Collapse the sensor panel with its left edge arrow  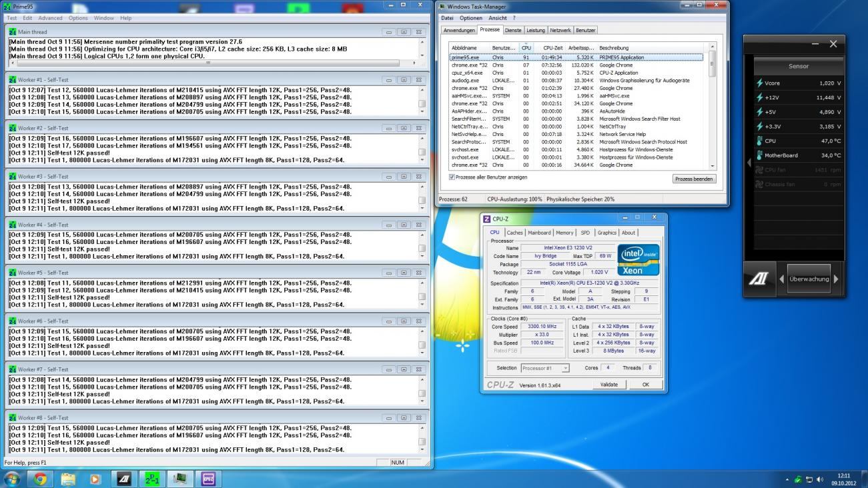coord(749,162)
